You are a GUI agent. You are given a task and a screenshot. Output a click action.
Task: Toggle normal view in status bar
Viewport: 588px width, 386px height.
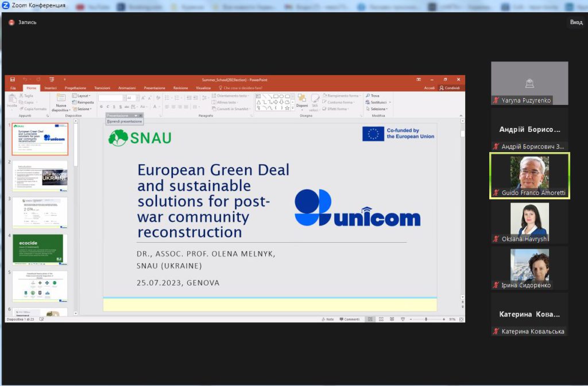pos(370,319)
